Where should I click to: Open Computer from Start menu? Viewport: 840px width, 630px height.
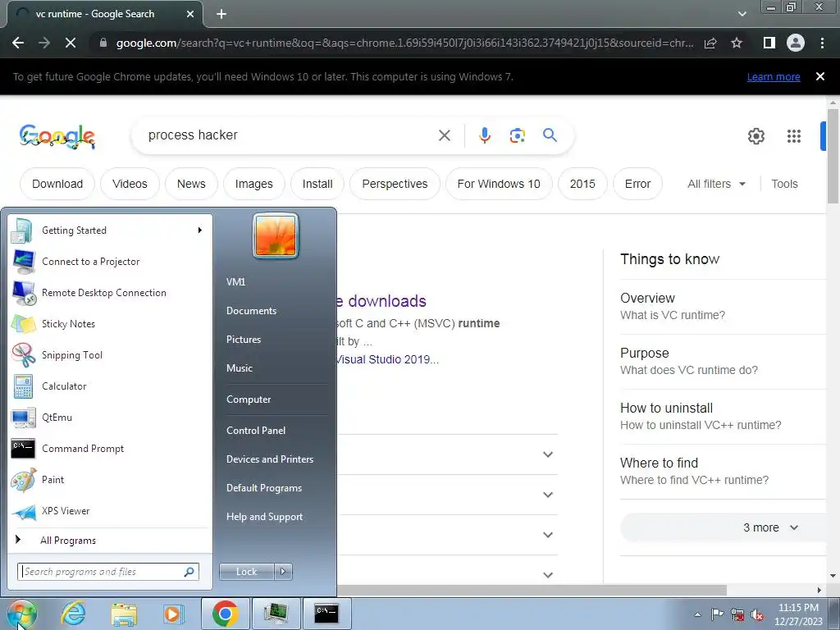(249, 399)
